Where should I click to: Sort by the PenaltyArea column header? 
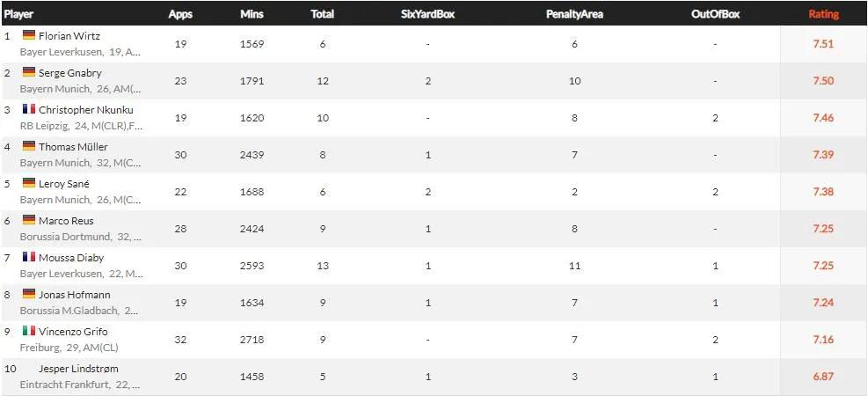pos(574,14)
